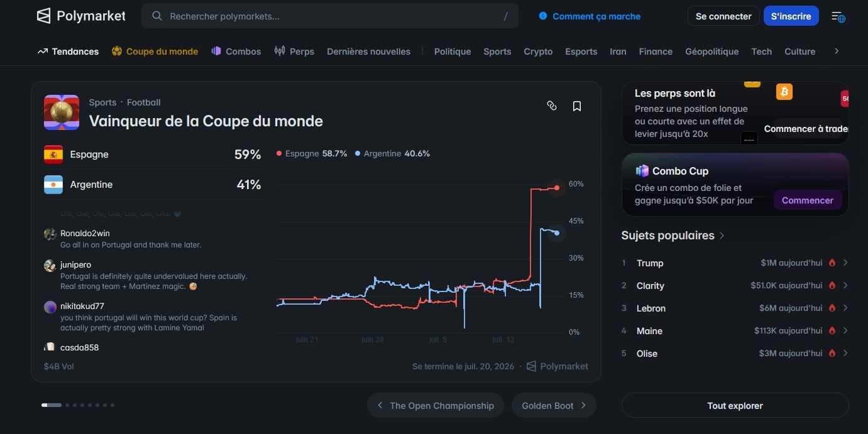Expand Sujets populaires with its chevron
Viewport: 868px width, 434px height.
point(722,236)
